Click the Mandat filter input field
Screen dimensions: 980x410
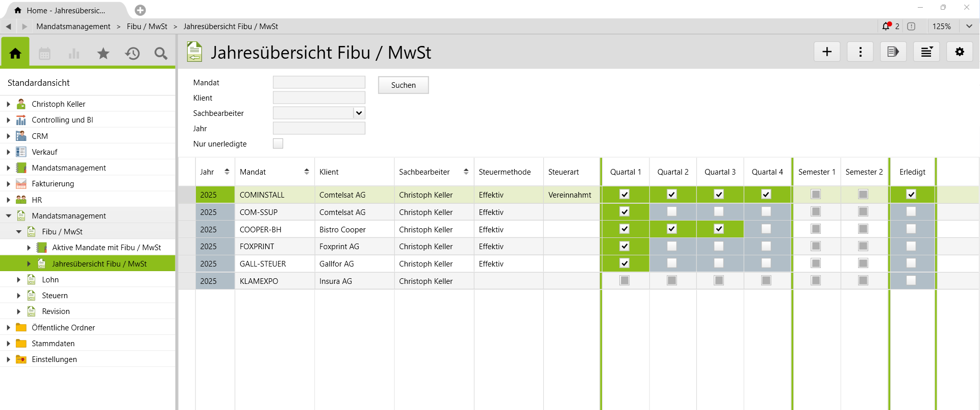319,82
